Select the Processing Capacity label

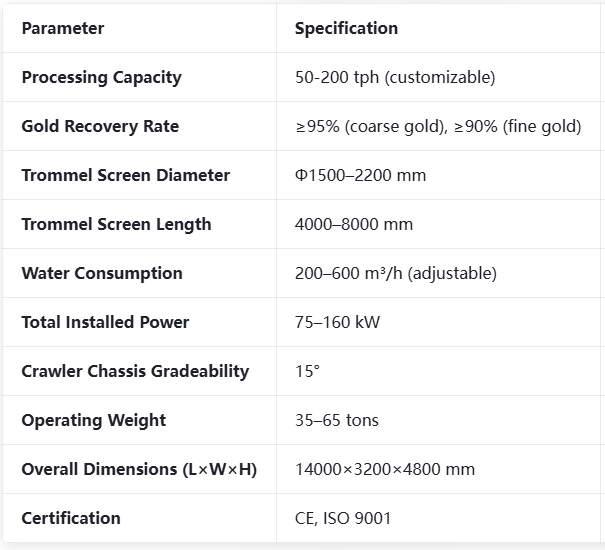101,77
